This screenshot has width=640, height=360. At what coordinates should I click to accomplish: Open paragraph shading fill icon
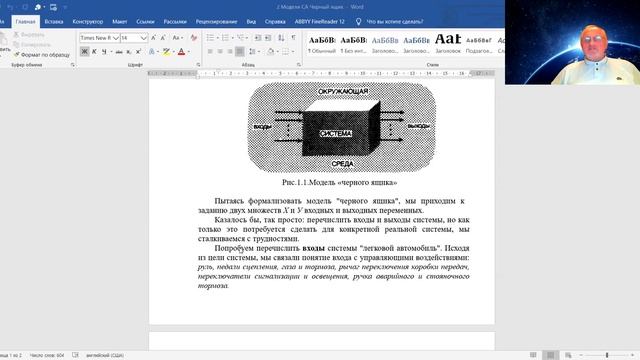click(x=271, y=51)
